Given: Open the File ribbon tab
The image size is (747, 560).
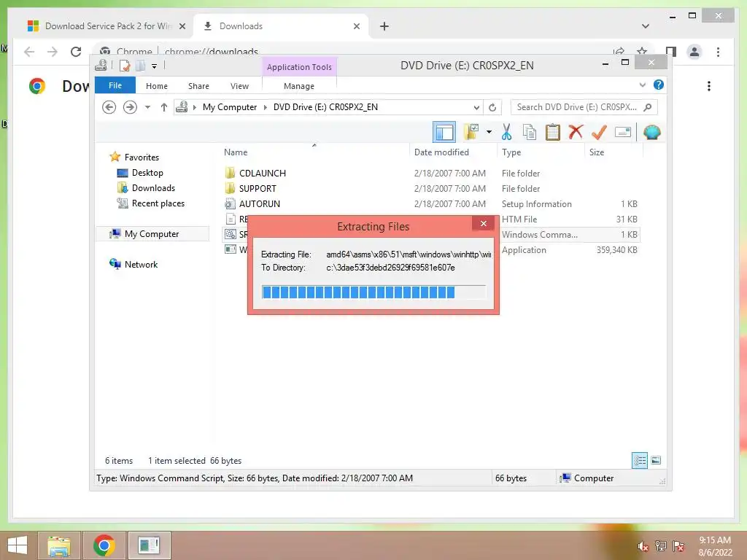Looking at the screenshot, I should [115, 85].
